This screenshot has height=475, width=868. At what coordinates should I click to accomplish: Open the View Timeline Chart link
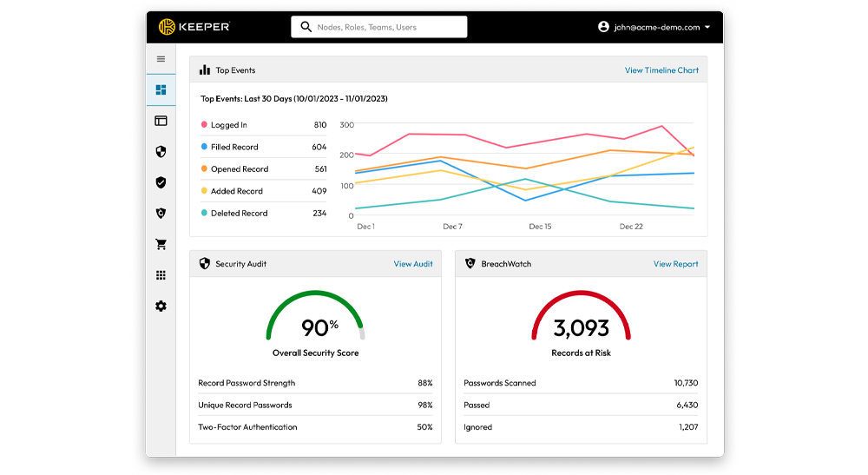(661, 70)
